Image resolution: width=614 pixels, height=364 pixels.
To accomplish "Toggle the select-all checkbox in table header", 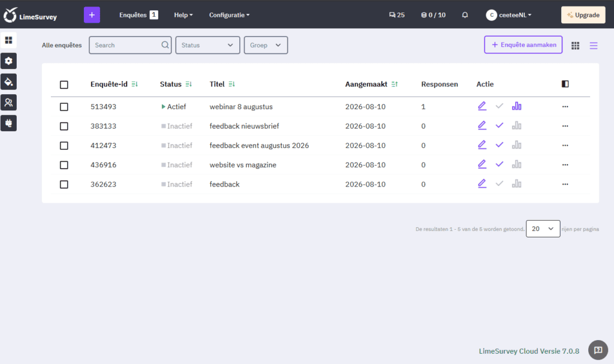I will click(64, 85).
